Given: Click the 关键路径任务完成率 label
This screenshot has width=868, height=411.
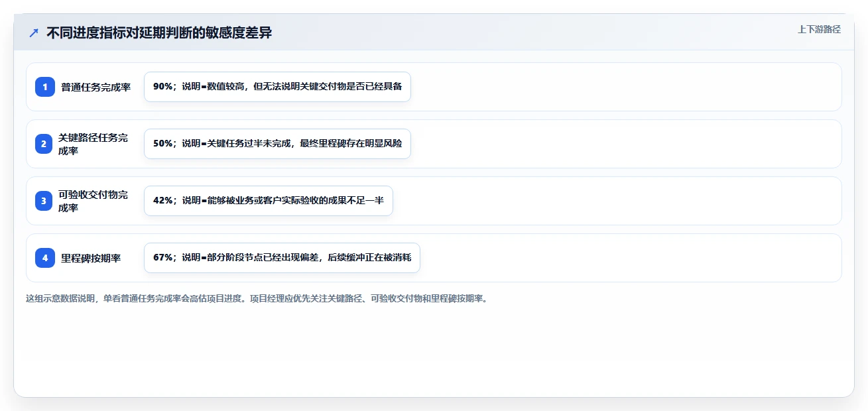Looking at the screenshot, I should pos(93,144).
